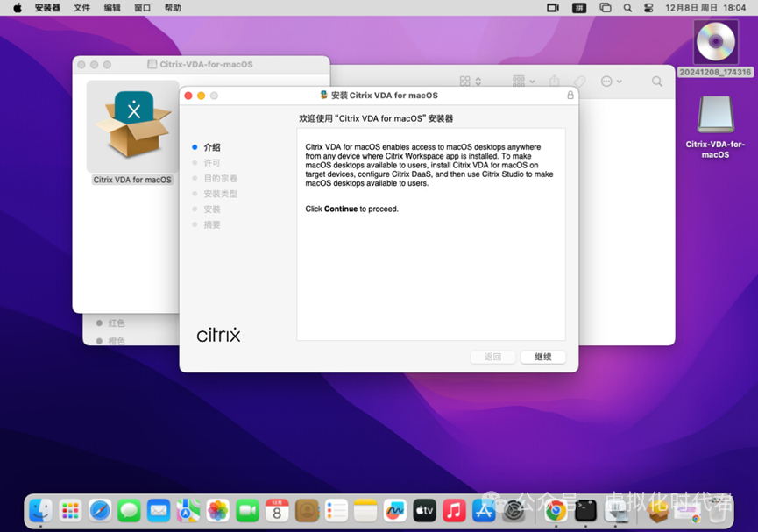Click the Tag icon in the Finder toolbar
This screenshot has width=758, height=532.
580,81
